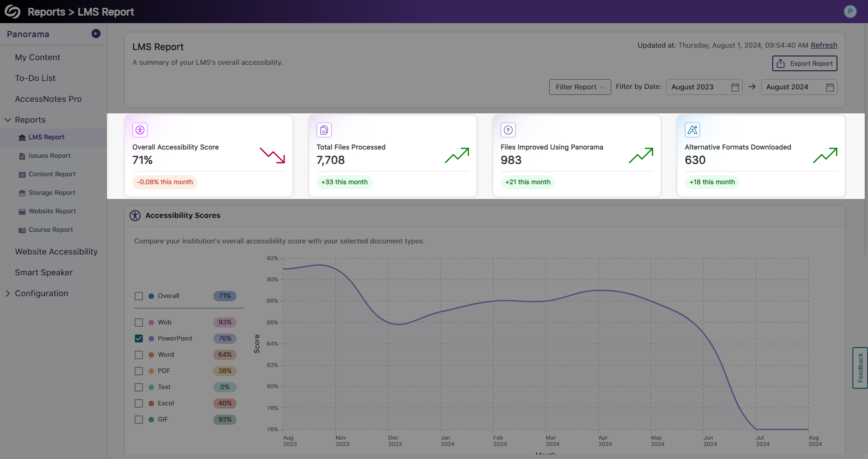Viewport: 868px width, 459px height.
Task: Click the home logo in the header
Action: click(12, 12)
